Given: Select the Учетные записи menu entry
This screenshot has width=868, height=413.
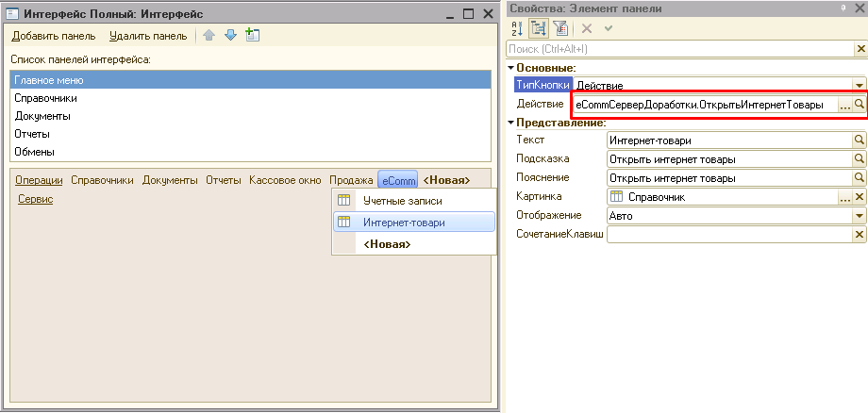Looking at the screenshot, I should (403, 201).
